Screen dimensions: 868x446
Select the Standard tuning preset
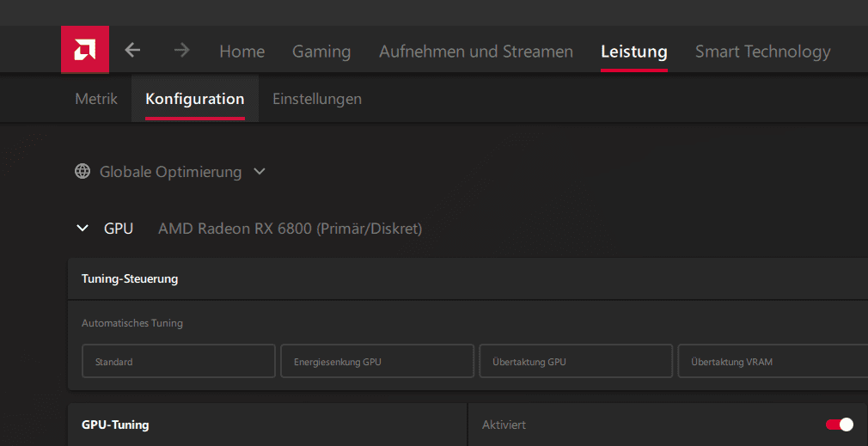pos(178,361)
